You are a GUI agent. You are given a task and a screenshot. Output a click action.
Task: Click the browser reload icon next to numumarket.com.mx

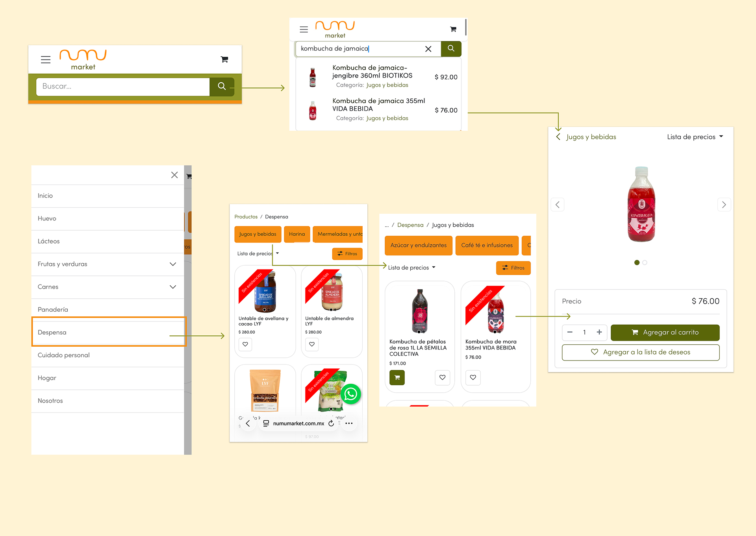[331, 423]
